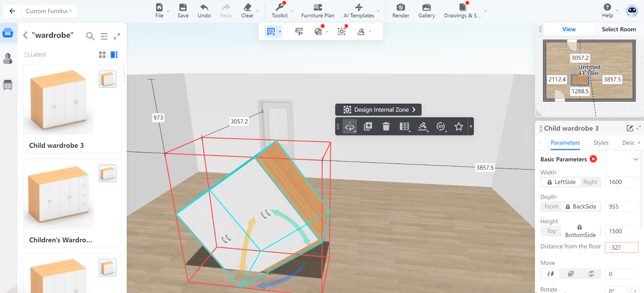Switch to Select Room tab
The height and width of the screenshot is (293, 644).
[x=619, y=29]
